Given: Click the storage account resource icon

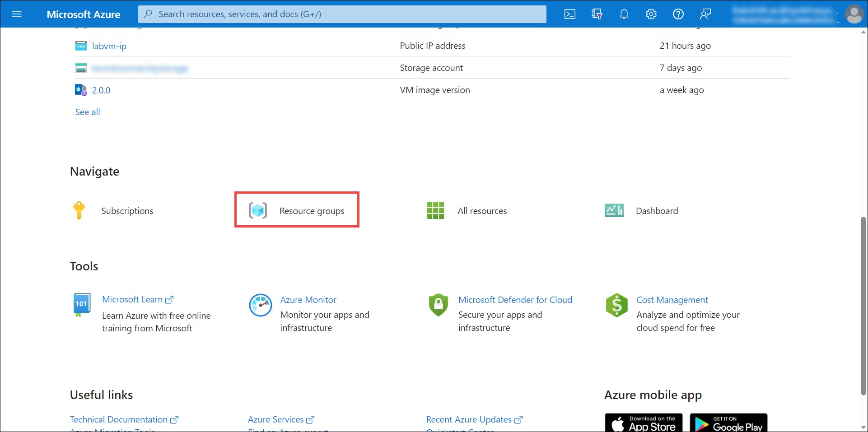Looking at the screenshot, I should tap(81, 68).
